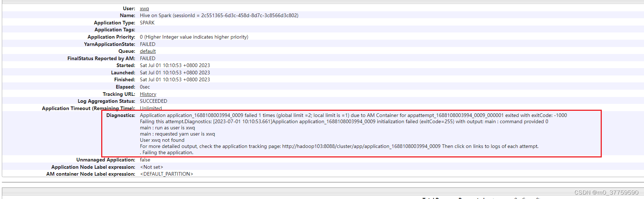
Task: Select the 'Queue:' field label
Action: point(127,51)
